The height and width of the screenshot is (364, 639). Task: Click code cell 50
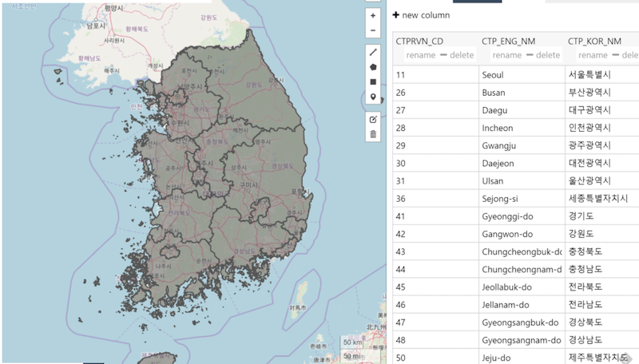(435, 357)
